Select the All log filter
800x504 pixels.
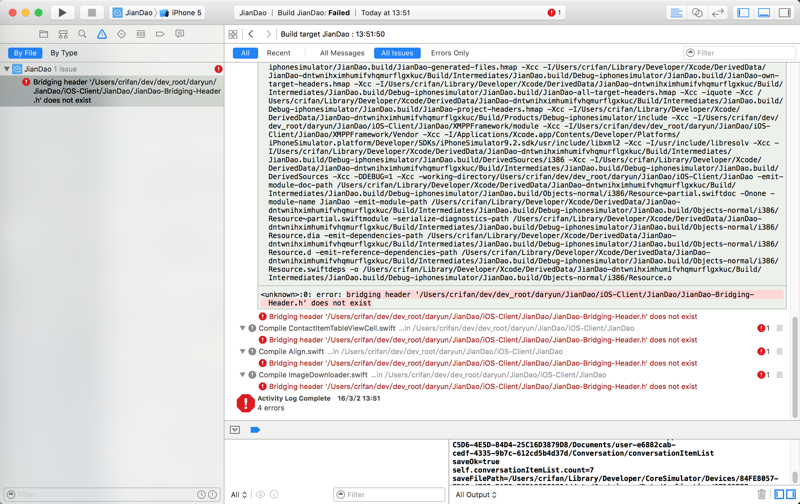(245, 53)
